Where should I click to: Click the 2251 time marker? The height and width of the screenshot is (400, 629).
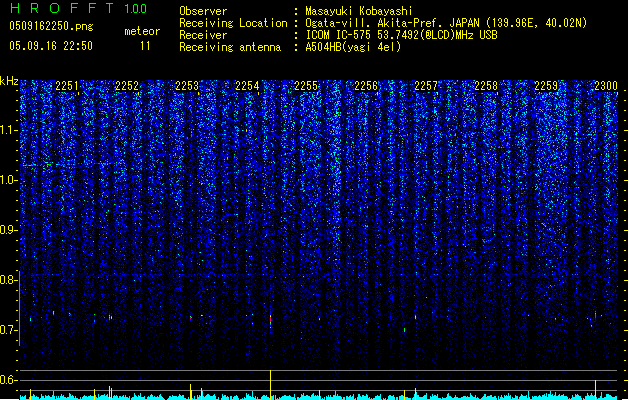[x=67, y=86]
